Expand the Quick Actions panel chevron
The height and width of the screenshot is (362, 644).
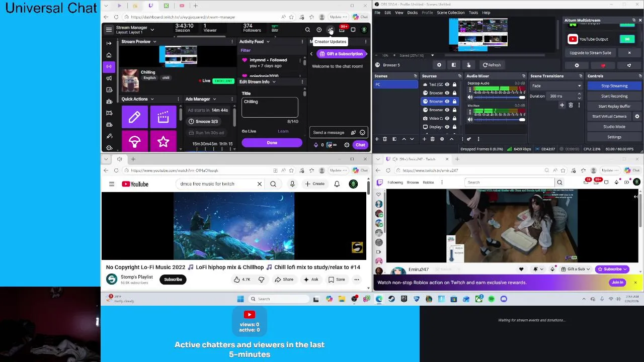tap(152, 99)
